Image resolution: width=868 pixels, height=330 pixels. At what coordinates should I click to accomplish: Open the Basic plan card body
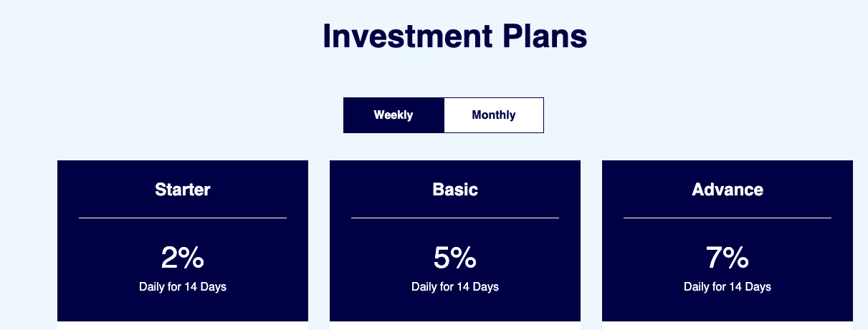tap(455, 241)
